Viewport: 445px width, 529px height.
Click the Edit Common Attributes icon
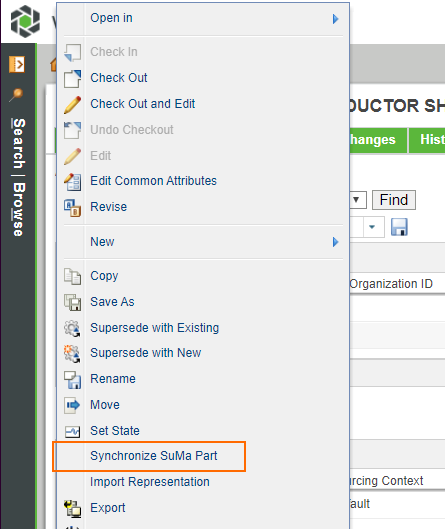point(73,182)
